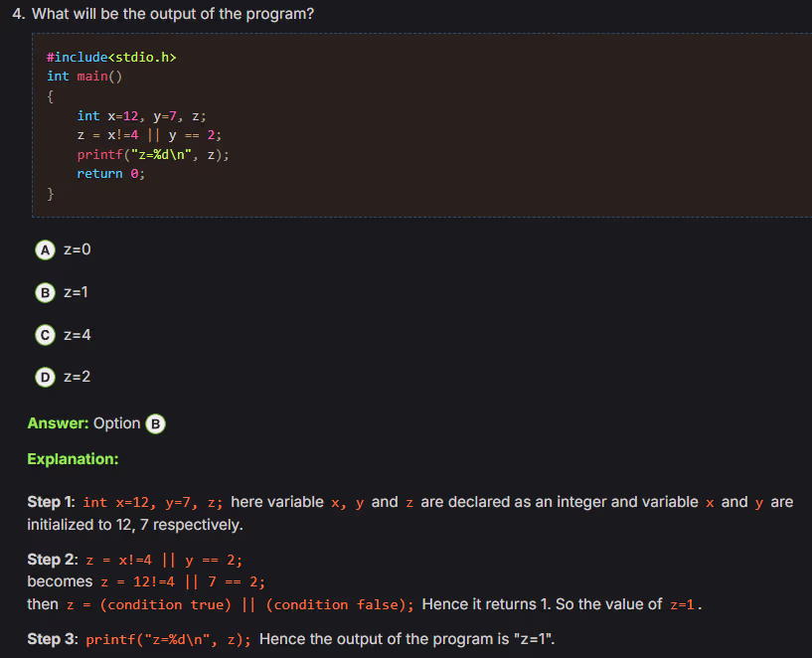The width and height of the screenshot is (812, 658).
Task: Click the green Answer: label
Action: pos(58,423)
